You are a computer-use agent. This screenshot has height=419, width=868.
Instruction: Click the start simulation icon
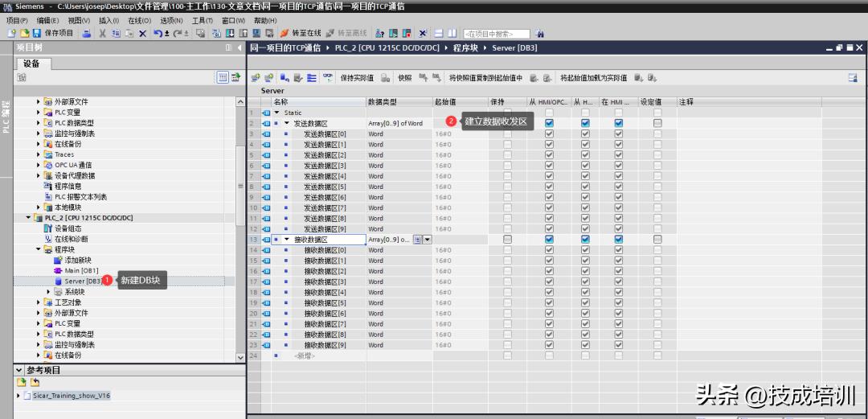coord(256,33)
